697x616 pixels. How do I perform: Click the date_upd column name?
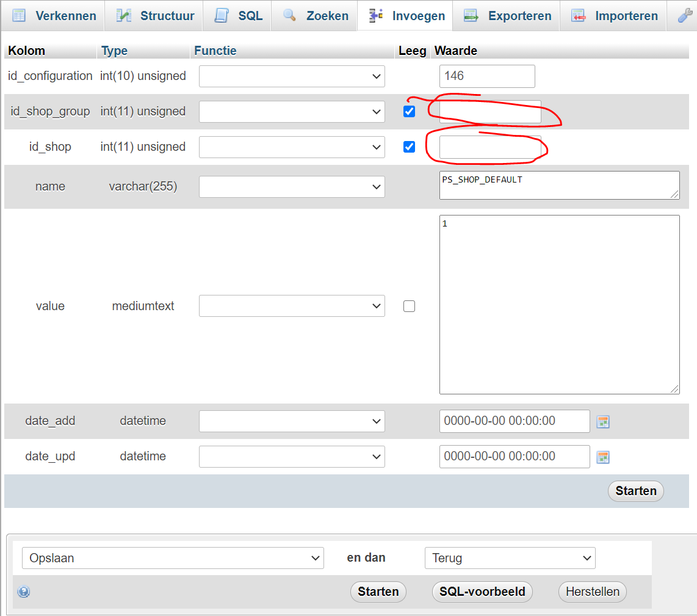tap(50, 456)
